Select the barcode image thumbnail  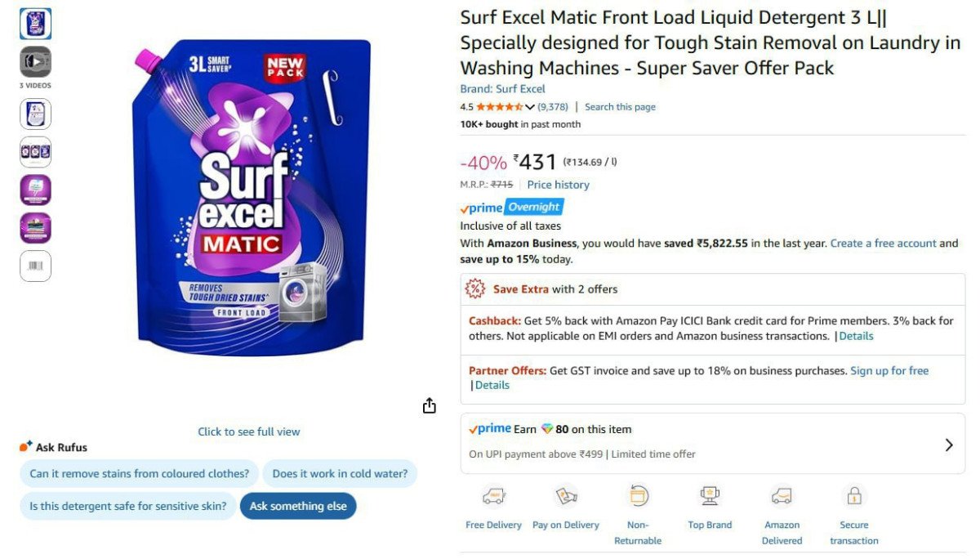[36, 266]
